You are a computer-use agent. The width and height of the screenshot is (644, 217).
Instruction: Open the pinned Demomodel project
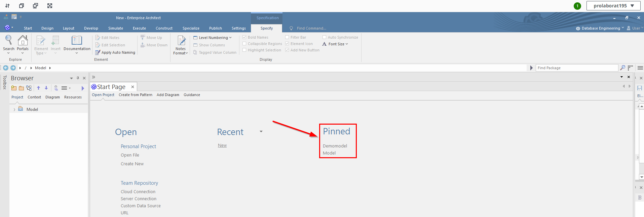coord(335,146)
